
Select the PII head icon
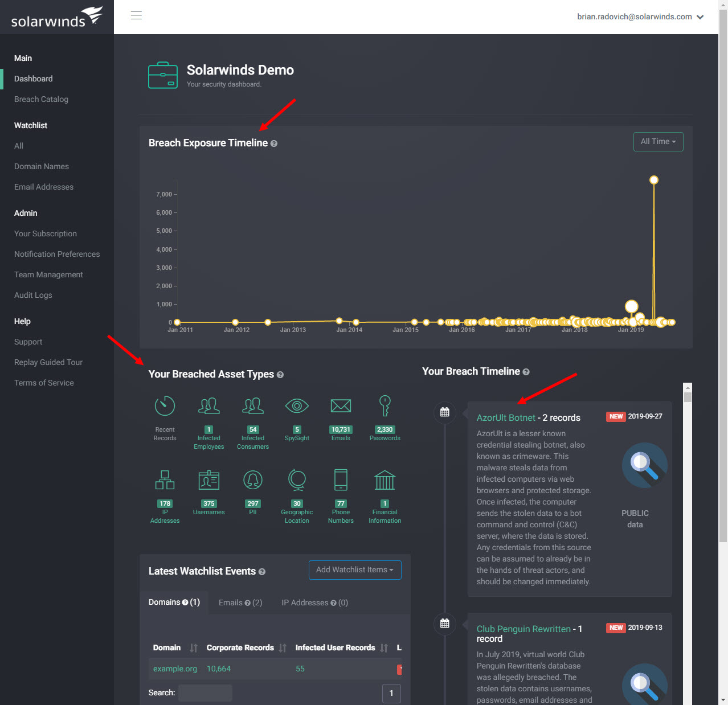(x=253, y=480)
